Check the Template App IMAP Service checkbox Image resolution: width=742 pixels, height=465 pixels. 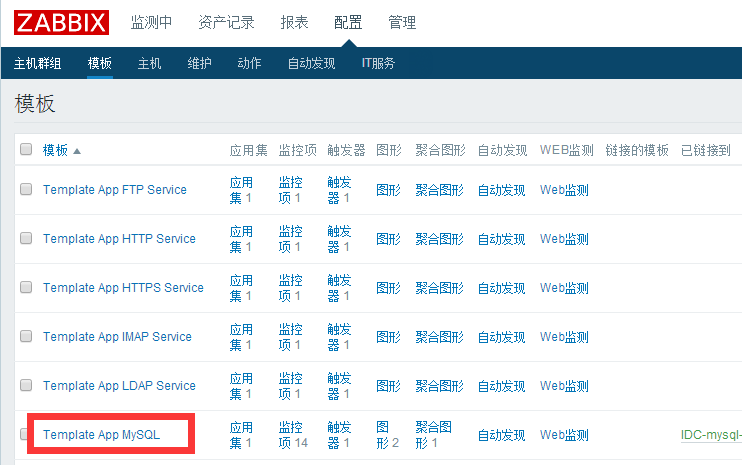coord(26,336)
